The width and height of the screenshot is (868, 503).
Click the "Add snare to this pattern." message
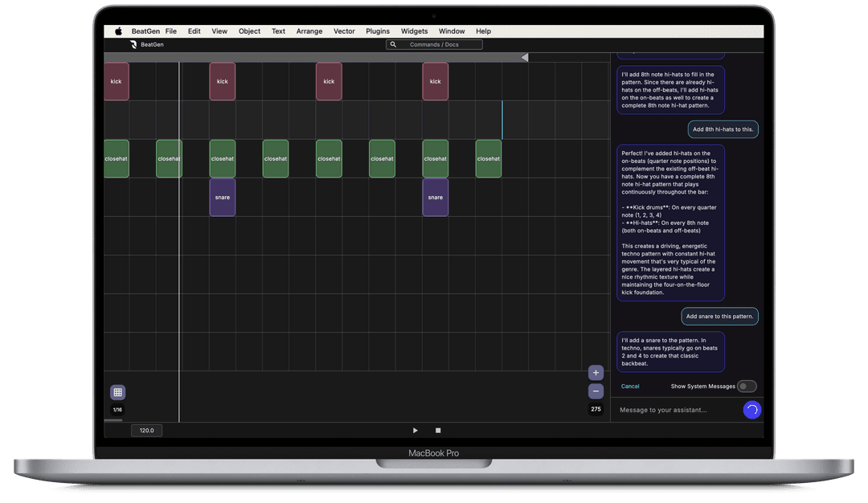719,317
